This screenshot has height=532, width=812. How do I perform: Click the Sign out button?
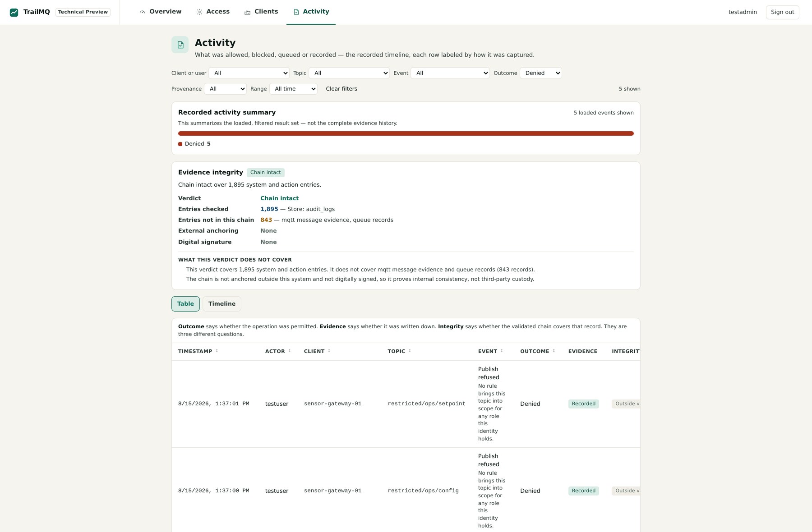(782, 12)
